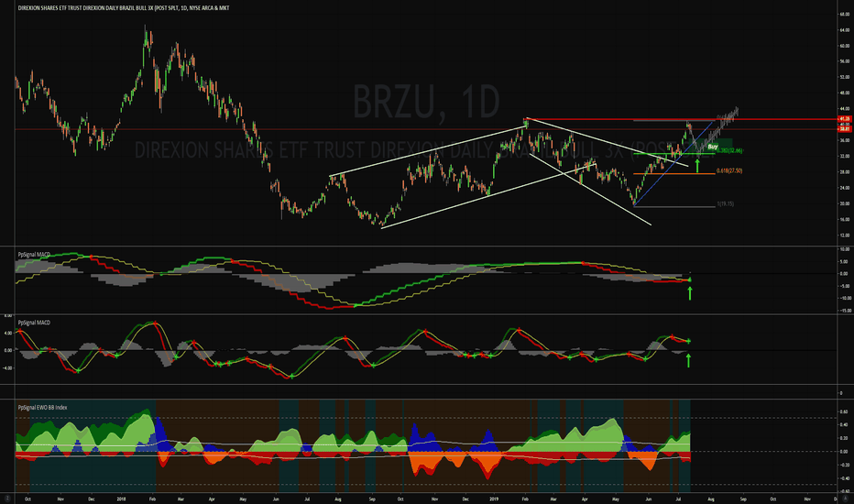
Task: Click the Direxion Shares ETF chart title
Action: 124,8
